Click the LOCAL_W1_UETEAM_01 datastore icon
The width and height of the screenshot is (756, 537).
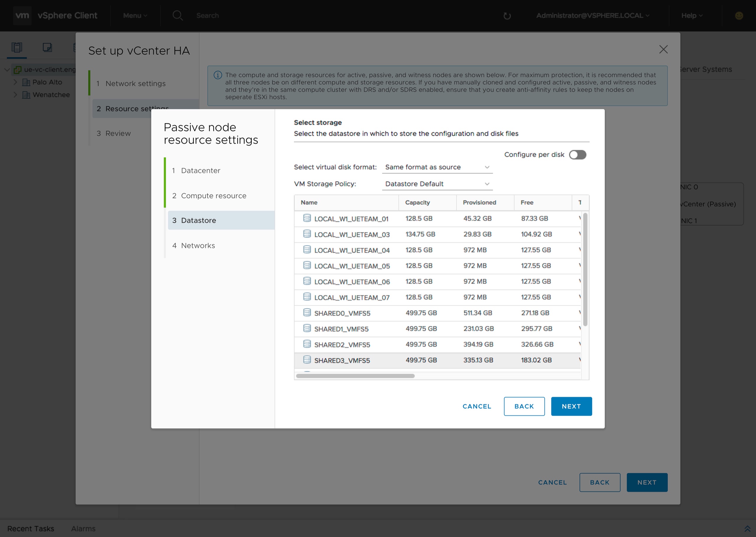(307, 218)
